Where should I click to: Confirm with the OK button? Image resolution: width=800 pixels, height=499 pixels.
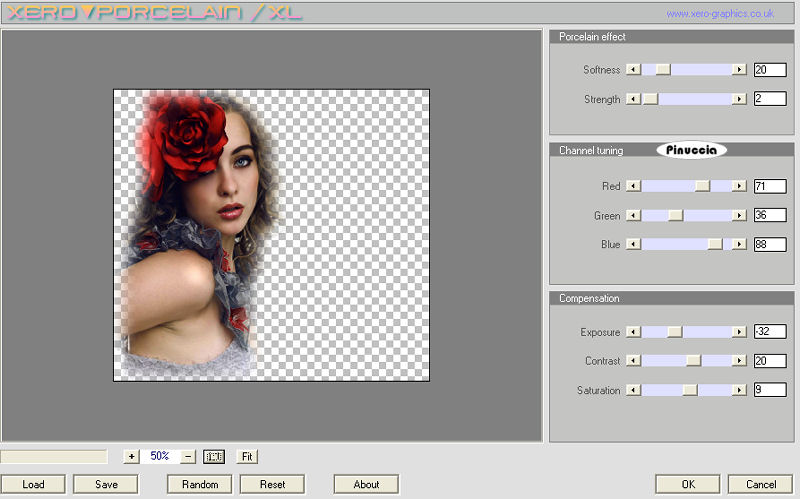point(688,484)
